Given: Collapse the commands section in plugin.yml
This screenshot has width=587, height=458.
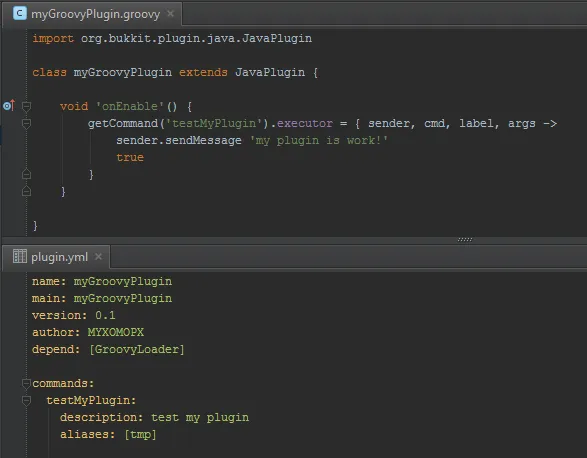Looking at the screenshot, I should point(26,383).
